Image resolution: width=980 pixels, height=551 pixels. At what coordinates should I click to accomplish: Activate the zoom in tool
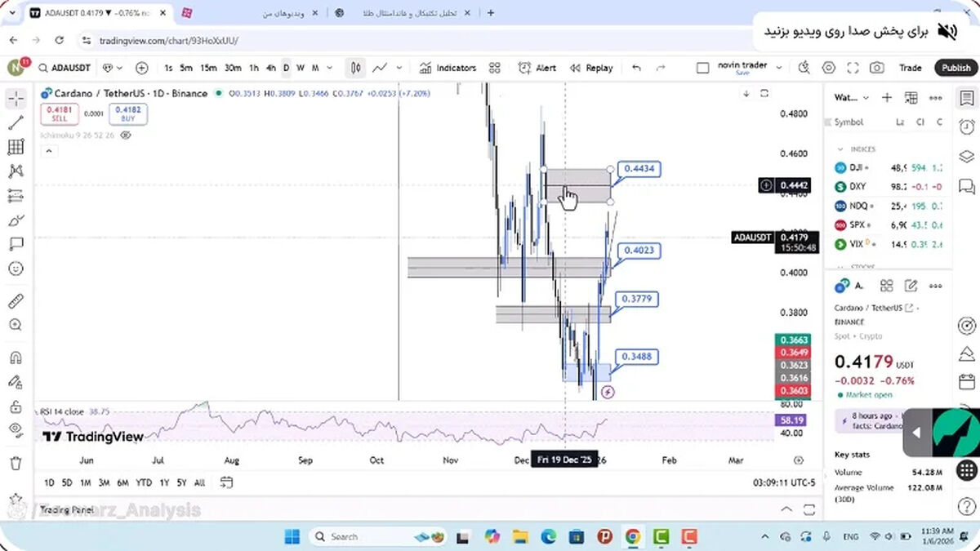[15, 325]
